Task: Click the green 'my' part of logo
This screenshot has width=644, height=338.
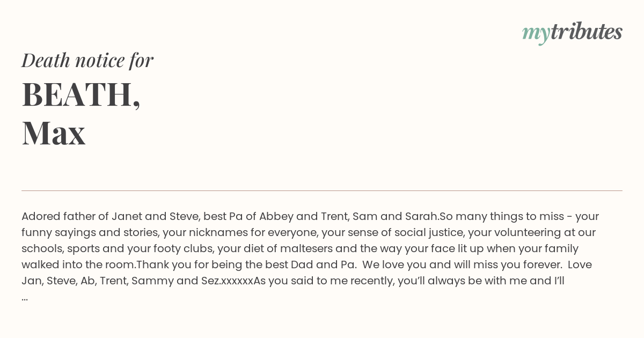Action: coord(536,35)
